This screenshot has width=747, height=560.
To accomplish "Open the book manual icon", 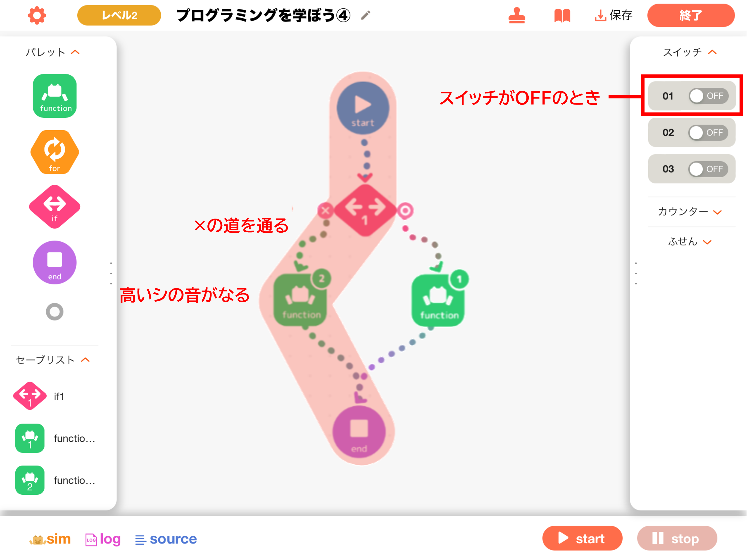I will tap(562, 16).
